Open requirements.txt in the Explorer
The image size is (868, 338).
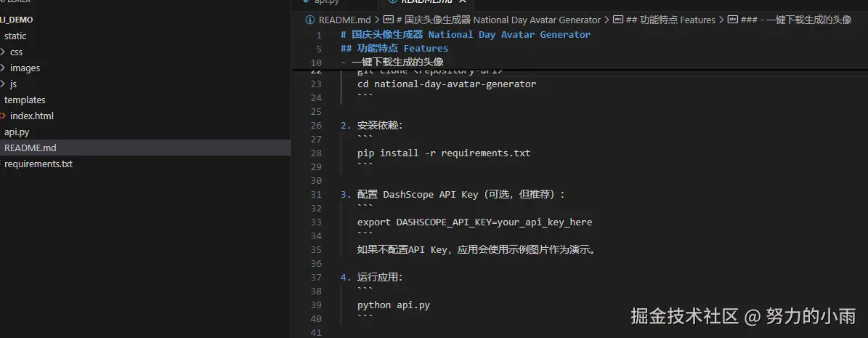[x=38, y=164]
